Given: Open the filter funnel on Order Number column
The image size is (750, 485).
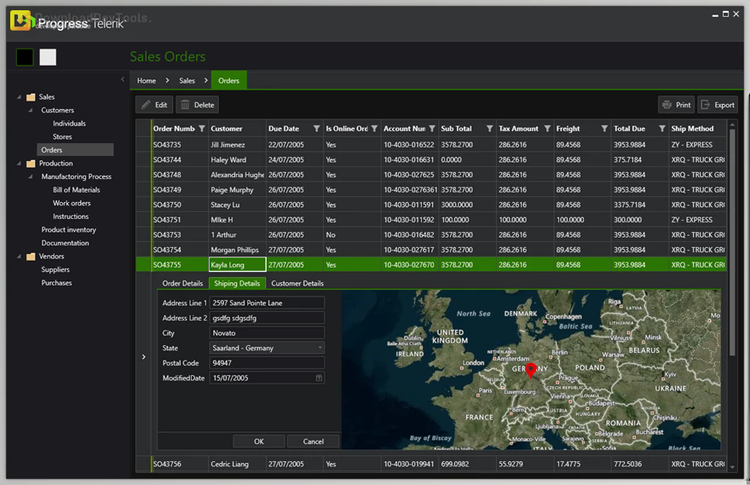Looking at the screenshot, I should (x=202, y=129).
